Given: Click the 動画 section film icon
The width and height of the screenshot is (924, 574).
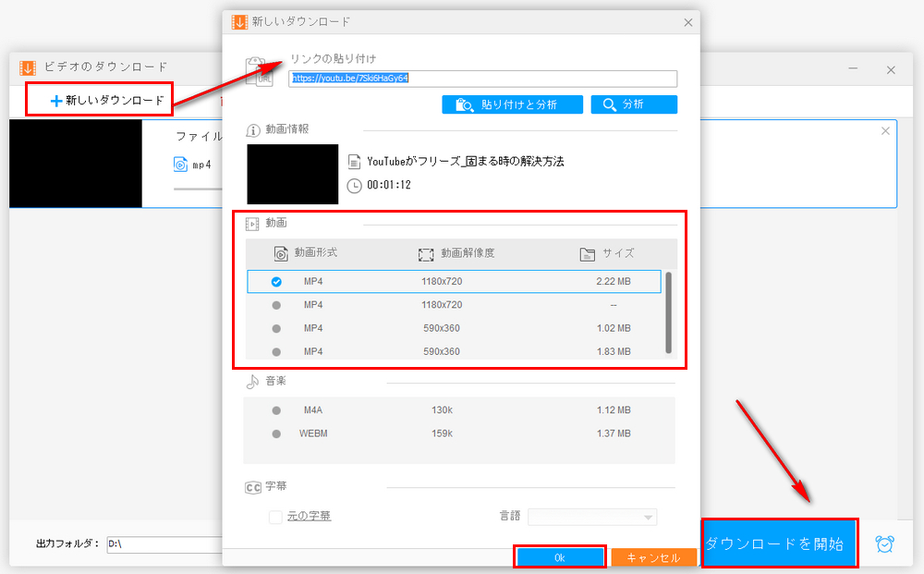Looking at the screenshot, I should coord(250,223).
